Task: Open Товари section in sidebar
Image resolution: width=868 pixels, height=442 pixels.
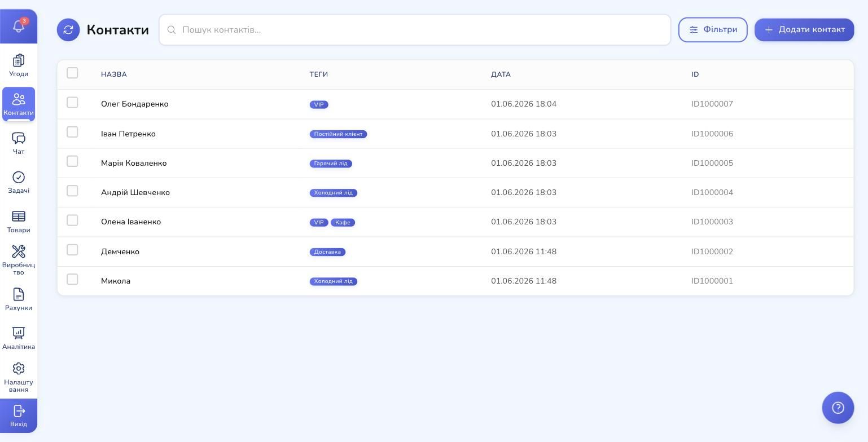Action: 19,222
